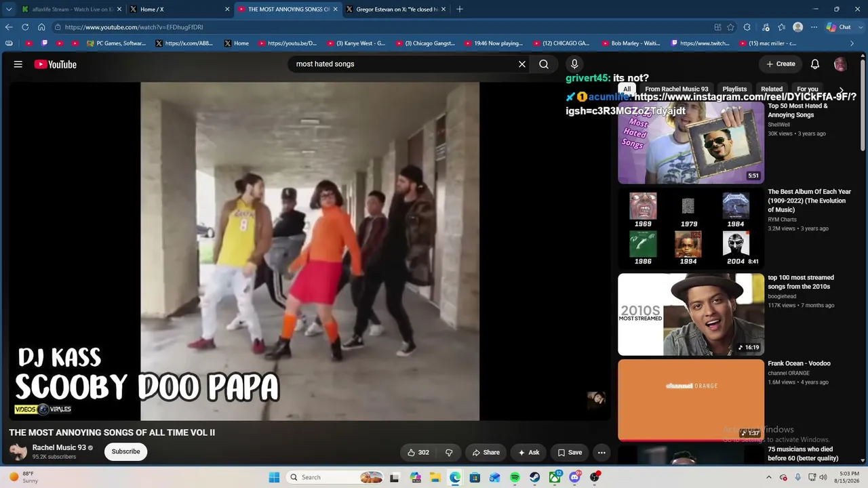The width and height of the screenshot is (868, 488).
Task: Open the browser home page
Action: click(41, 27)
